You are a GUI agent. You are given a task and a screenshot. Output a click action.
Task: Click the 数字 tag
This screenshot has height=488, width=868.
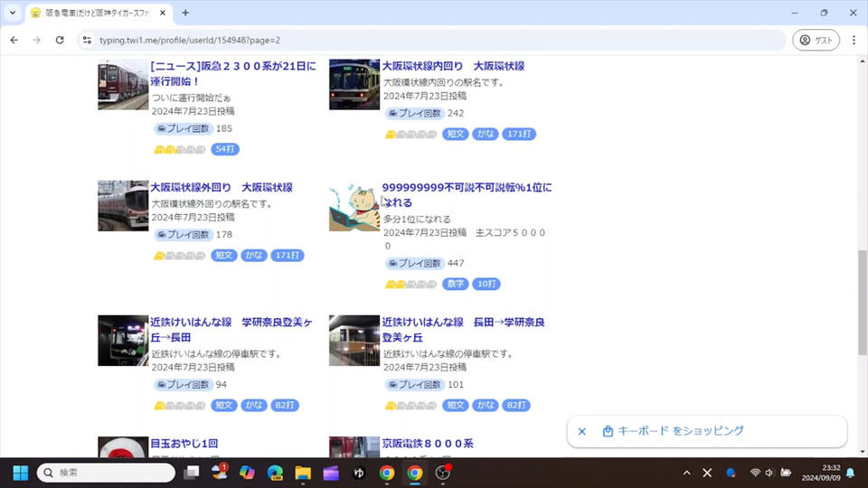pos(455,283)
